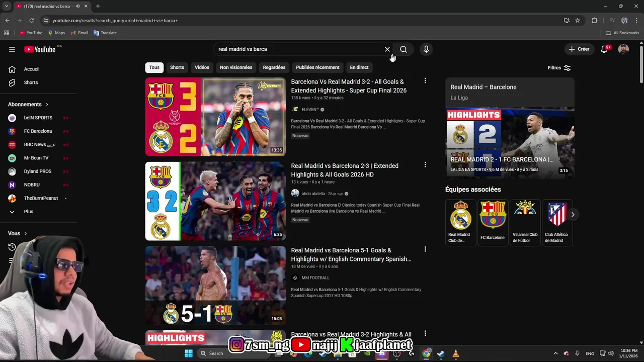
Task: Select the Tous filter chip
Action: click(x=154, y=67)
